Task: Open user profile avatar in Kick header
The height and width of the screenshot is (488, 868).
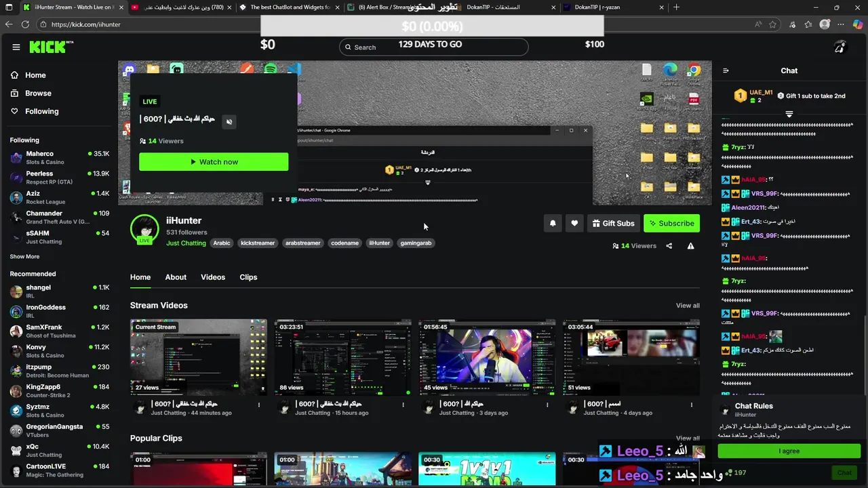Action: [x=840, y=47]
